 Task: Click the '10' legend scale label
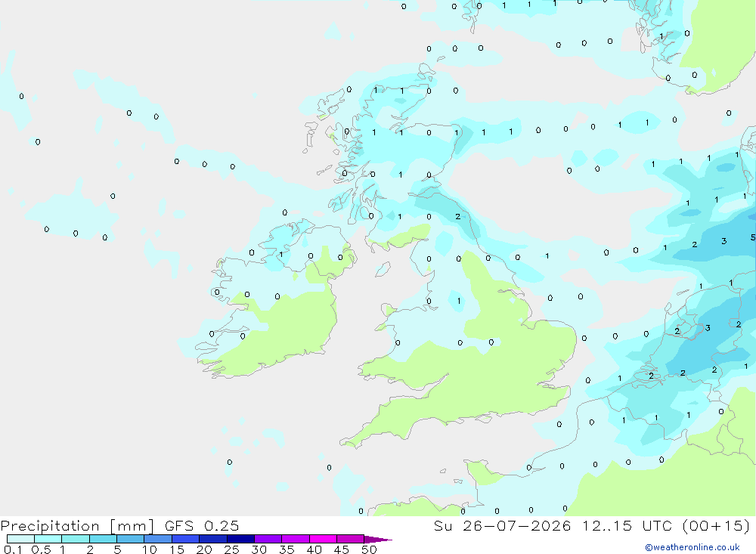[x=149, y=549]
